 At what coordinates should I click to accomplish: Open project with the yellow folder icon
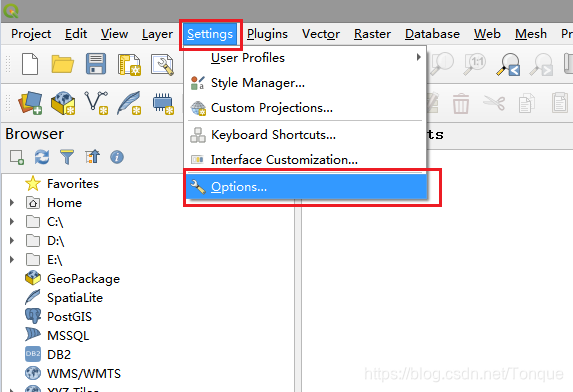(x=62, y=64)
